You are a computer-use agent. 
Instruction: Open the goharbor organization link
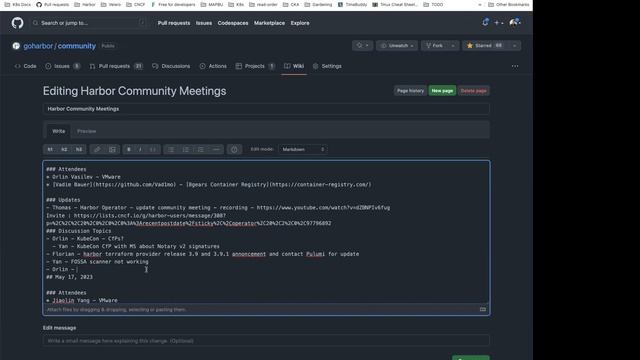pos(38,46)
